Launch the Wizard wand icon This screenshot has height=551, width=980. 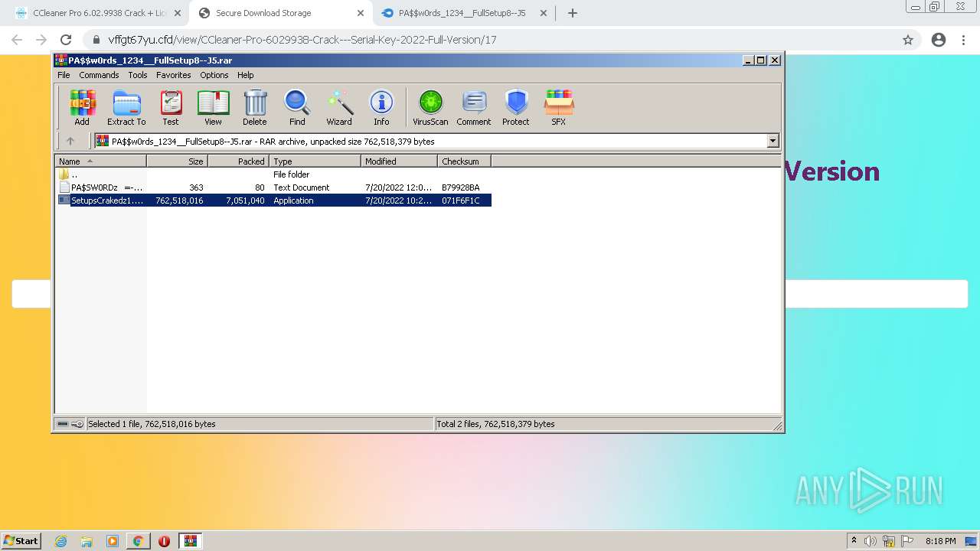339,107
